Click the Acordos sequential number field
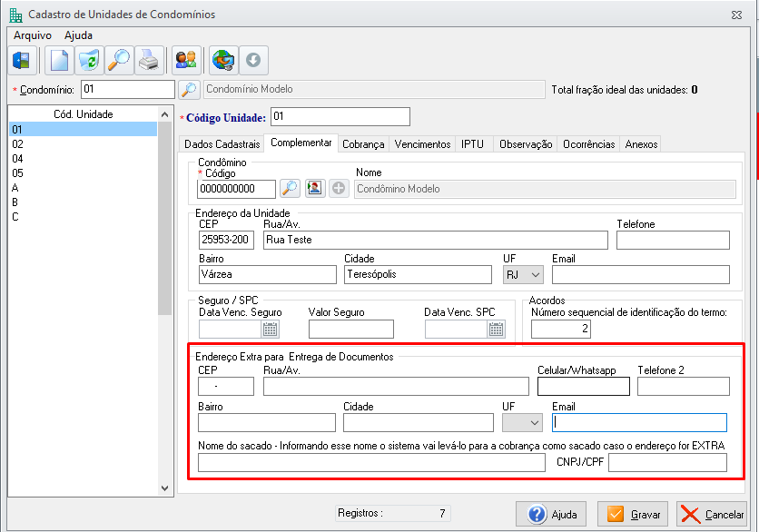759x532 pixels. [561, 330]
